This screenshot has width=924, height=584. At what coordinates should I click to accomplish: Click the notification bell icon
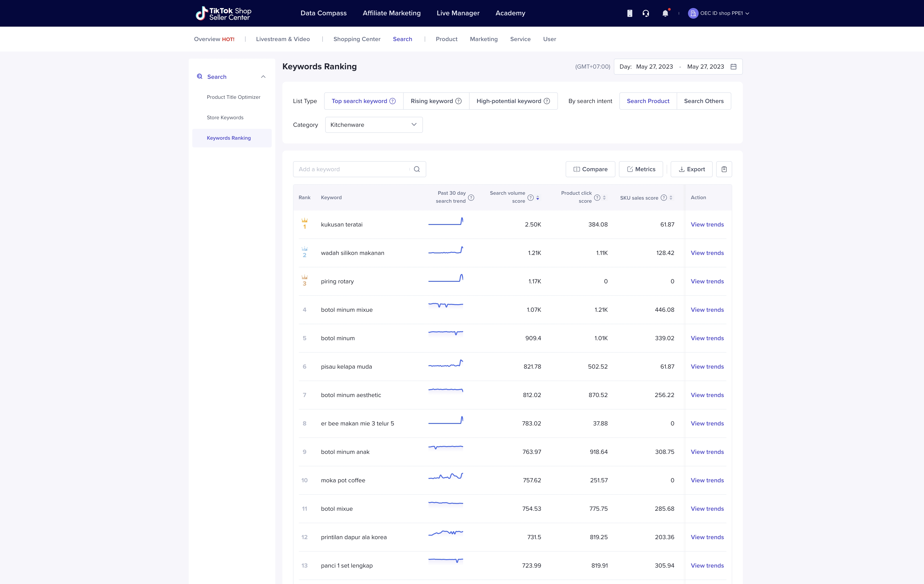click(x=665, y=13)
